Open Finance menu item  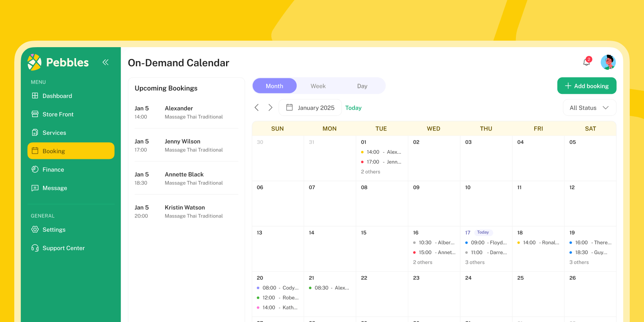[x=71, y=170]
